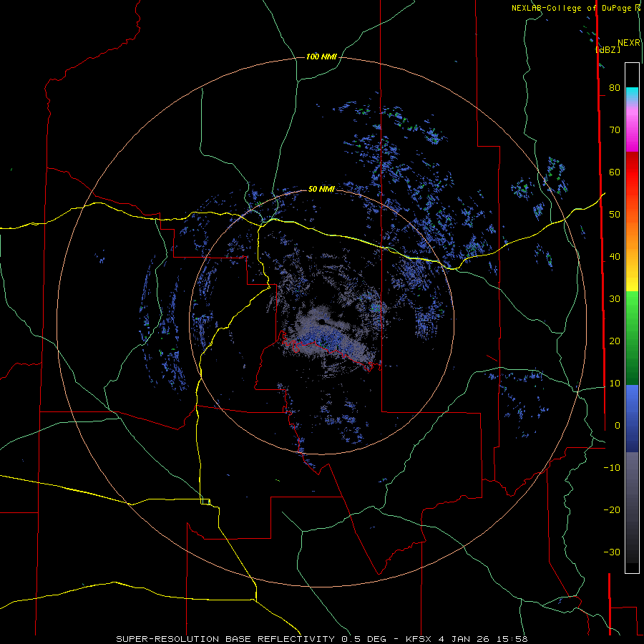The image size is (644, 644).
Task: Click the 20 value on the dBZ scale
Action: pyautogui.click(x=615, y=341)
